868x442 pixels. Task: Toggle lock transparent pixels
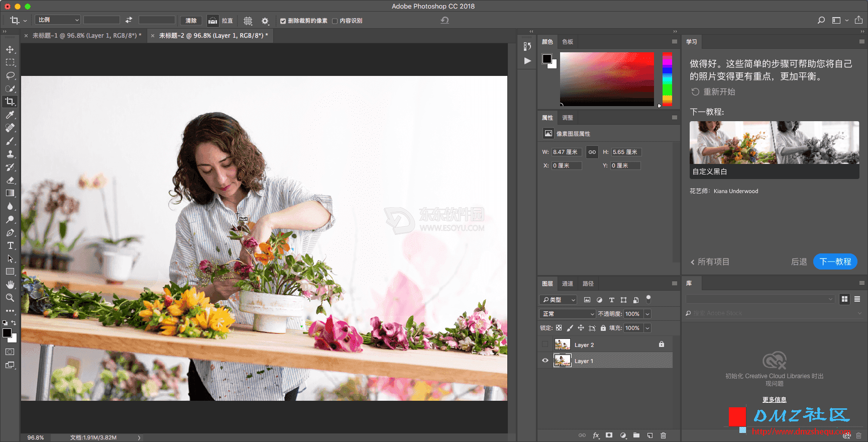pyautogui.click(x=559, y=328)
